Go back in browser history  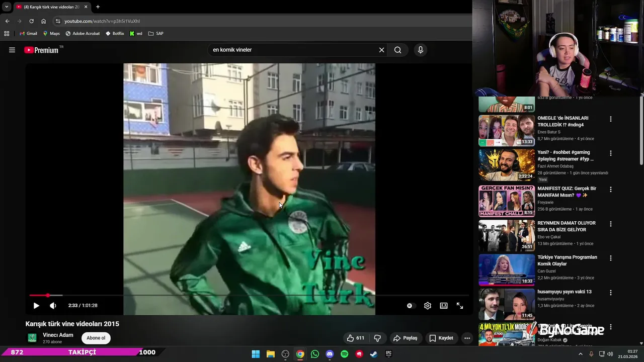(7, 21)
